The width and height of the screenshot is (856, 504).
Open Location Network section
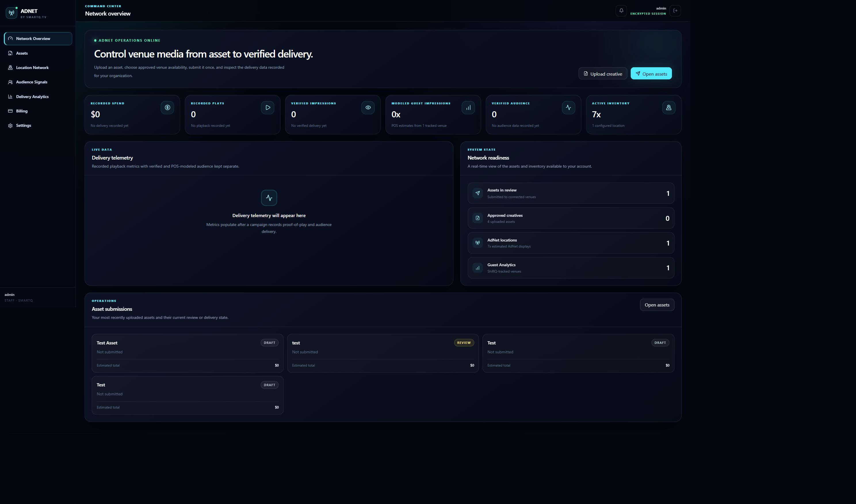[38, 68]
